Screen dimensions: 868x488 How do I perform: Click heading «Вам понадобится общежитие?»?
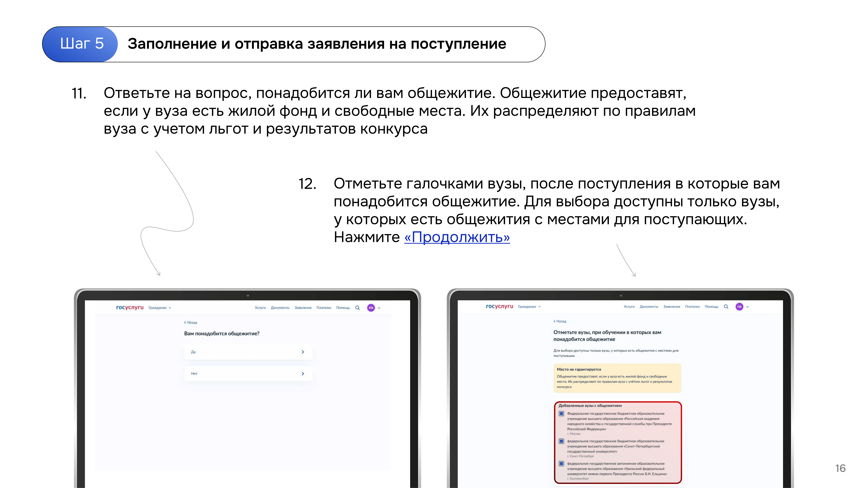click(222, 334)
